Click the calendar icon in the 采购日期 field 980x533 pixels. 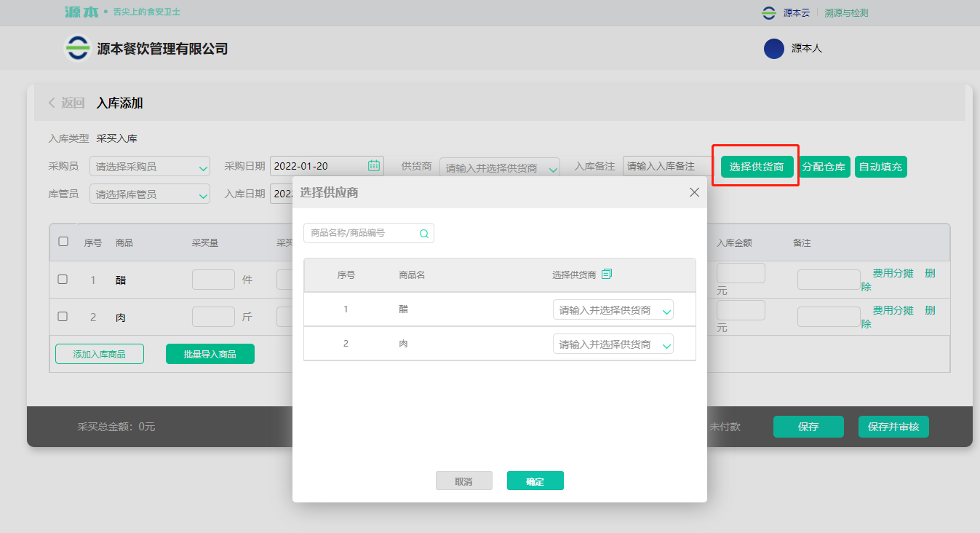pyautogui.click(x=374, y=165)
